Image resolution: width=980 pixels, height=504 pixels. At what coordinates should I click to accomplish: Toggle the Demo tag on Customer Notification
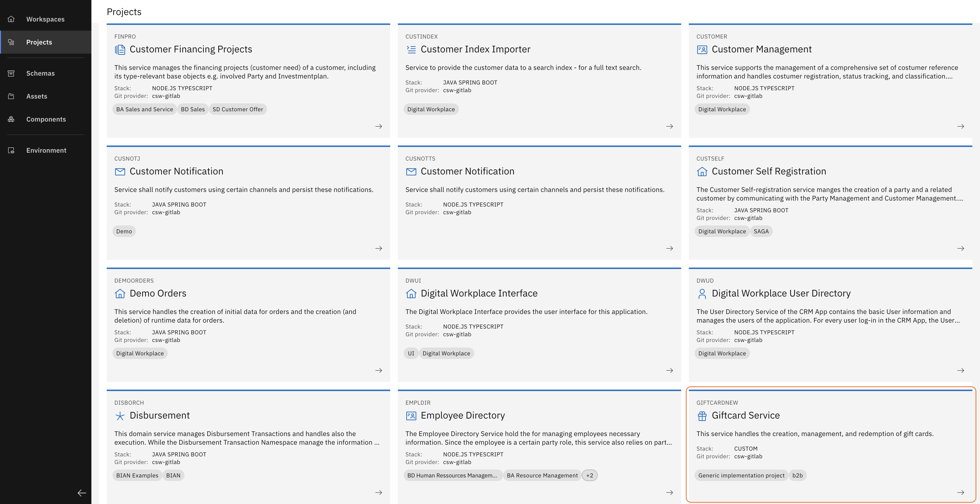click(124, 231)
